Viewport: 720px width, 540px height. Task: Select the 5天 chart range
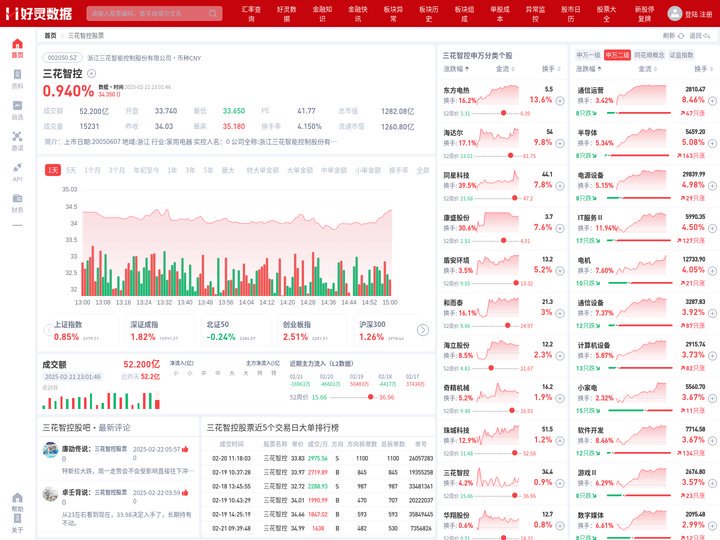point(71,170)
